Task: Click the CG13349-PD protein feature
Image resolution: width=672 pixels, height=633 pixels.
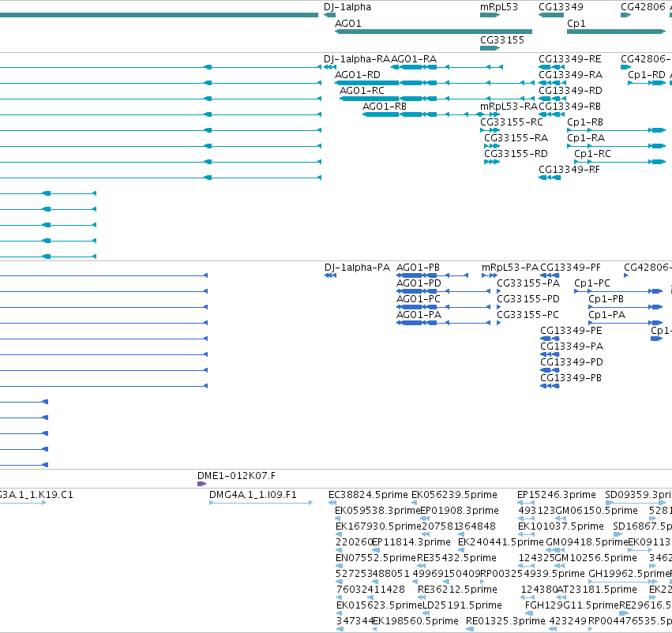Action: 550,370
